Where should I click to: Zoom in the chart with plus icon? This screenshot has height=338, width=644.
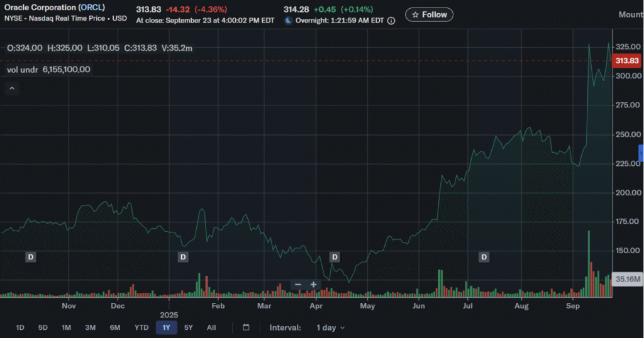[x=313, y=284]
